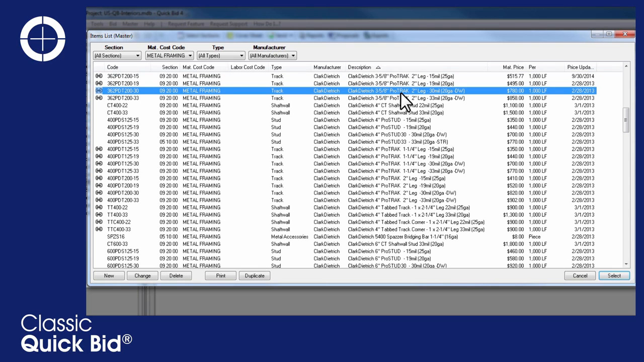Click the Print button

point(221,276)
